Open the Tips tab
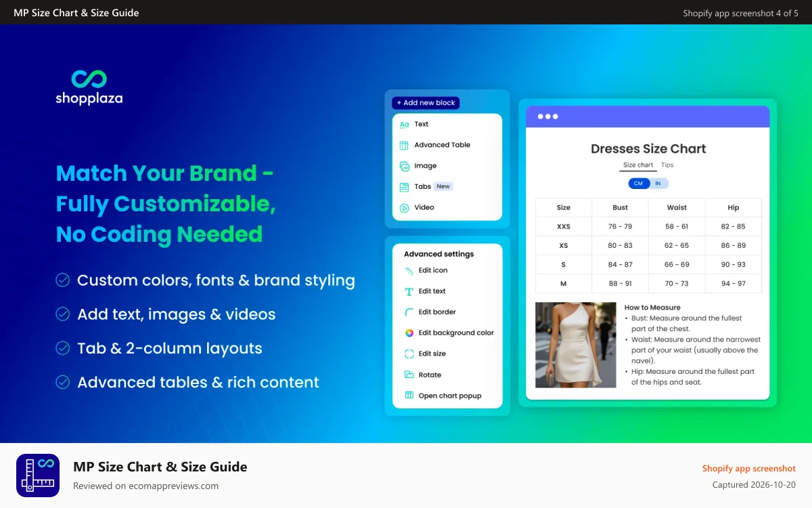The width and height of the screenshot is (812, 508). [667, 165]
